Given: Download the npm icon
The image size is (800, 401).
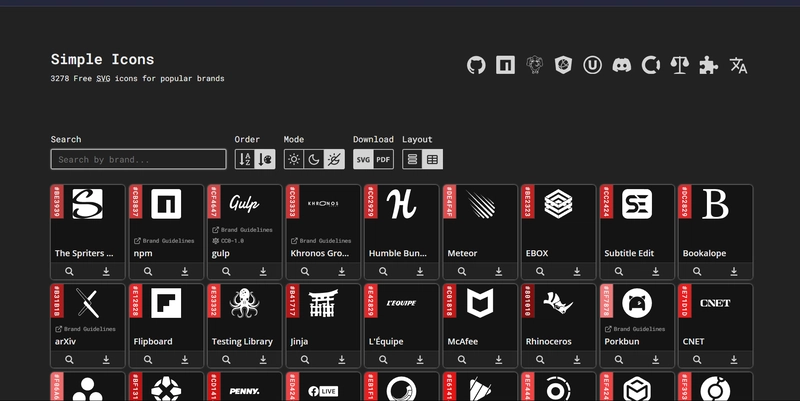Looking at the screenshot, I should pos(185,271).
